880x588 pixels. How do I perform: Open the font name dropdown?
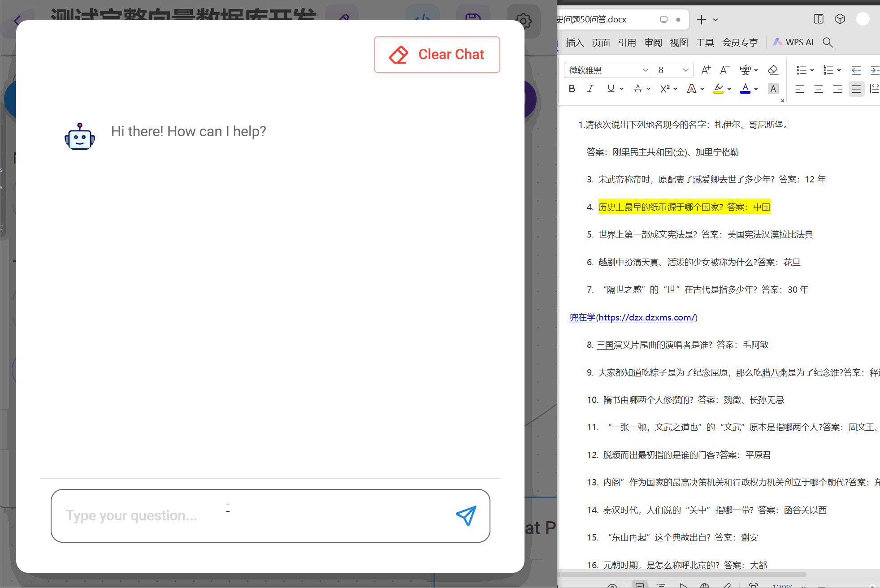coord(645,70)
